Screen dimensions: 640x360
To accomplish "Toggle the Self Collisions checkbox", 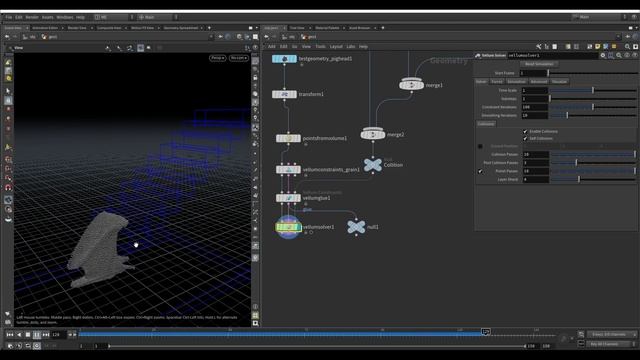I will click(x=525, y=138).
